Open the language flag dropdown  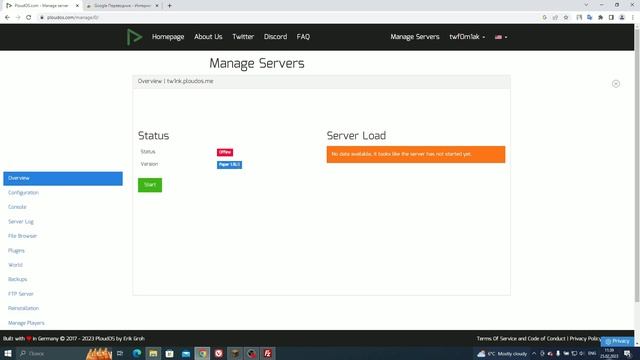tap(501, 37)
